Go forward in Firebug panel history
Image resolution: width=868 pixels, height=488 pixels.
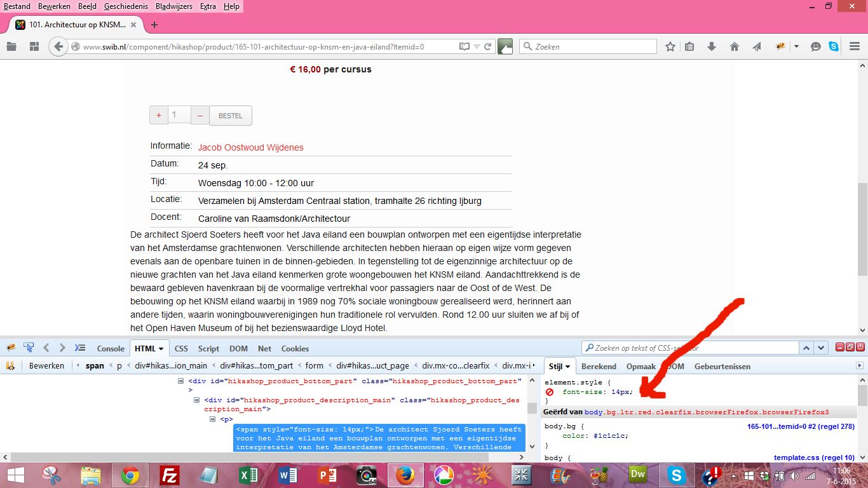pyautogui.click(x=62, y=348)
